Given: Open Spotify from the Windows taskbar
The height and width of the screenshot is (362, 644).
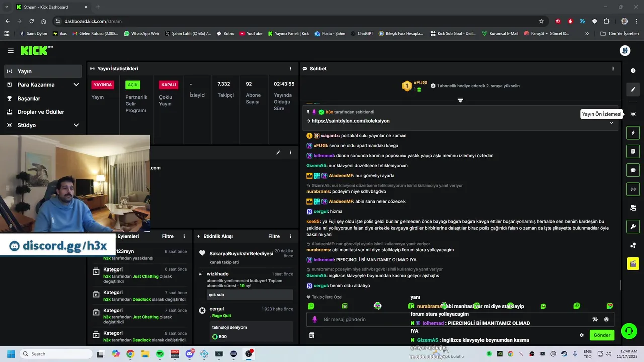Looking at the screenshot, I should [x=160, y=354].
